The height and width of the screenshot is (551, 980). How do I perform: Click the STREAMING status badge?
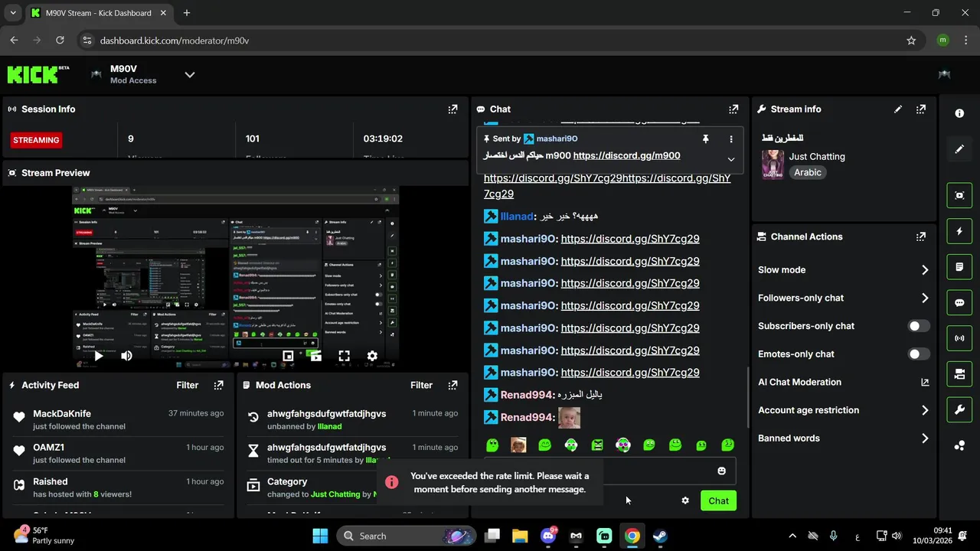(36, 140)
